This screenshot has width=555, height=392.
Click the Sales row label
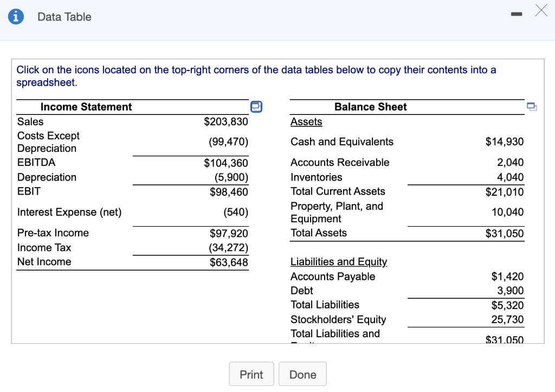tap(30, 121)
